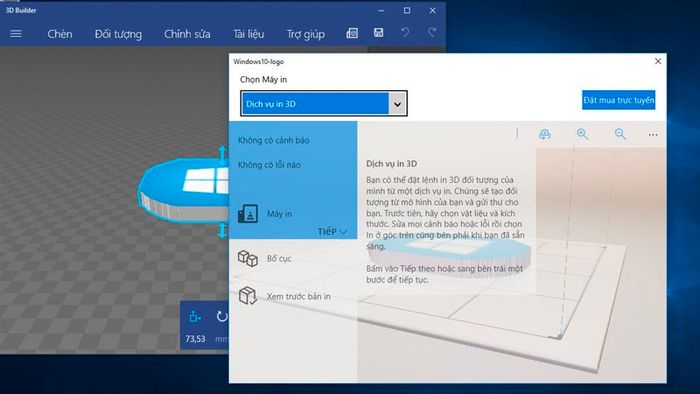The width and height of the screenshot is (700, 394).
Task: Open the Chỉnh sửa menu
Action: 187,34
